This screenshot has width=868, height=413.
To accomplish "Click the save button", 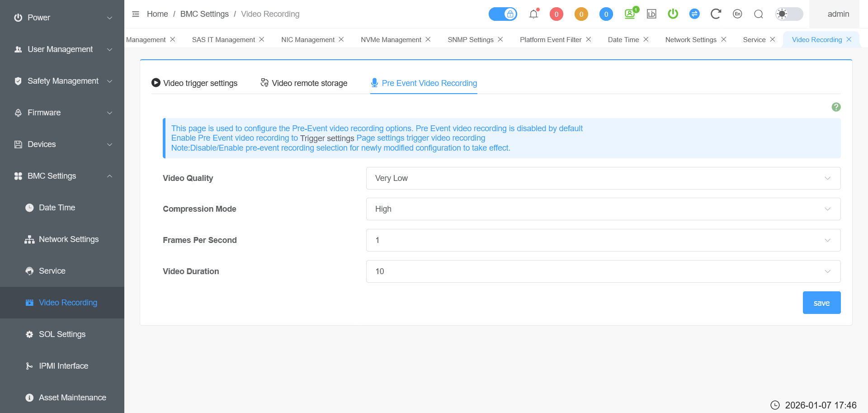I will click(821, 303).
